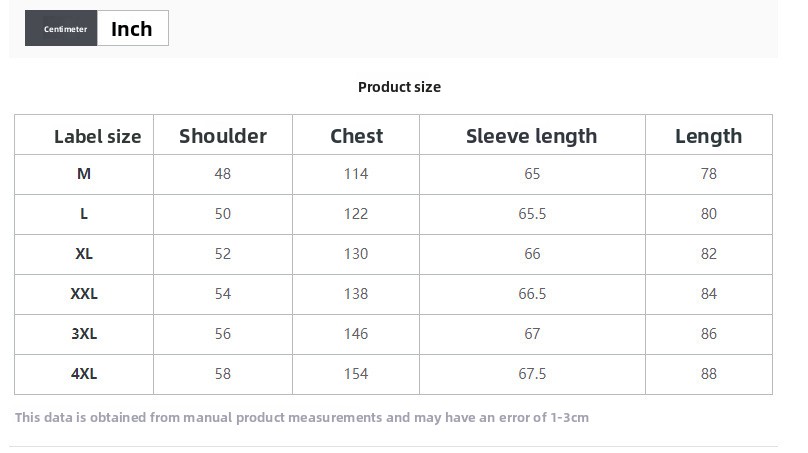808x453 pixels.
Task: Select the XXL size row label
Action: point(84,294)
